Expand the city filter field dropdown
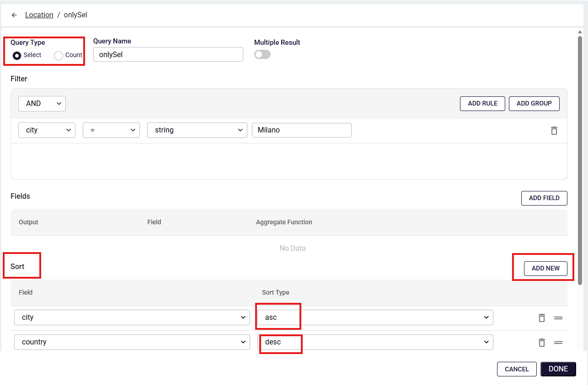Screen dimensions: 588x386 coord(47,130)
